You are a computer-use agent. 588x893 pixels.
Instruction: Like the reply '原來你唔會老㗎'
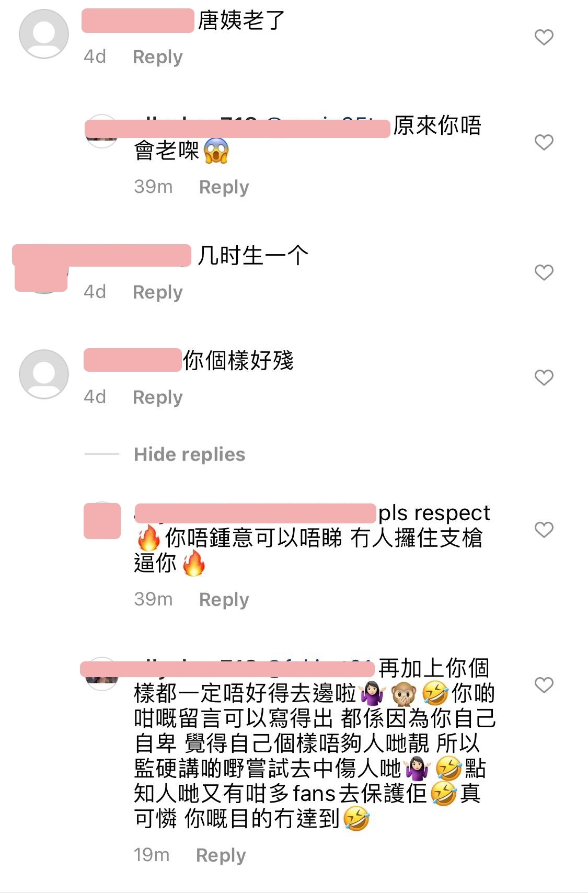(x=544, y=142)
